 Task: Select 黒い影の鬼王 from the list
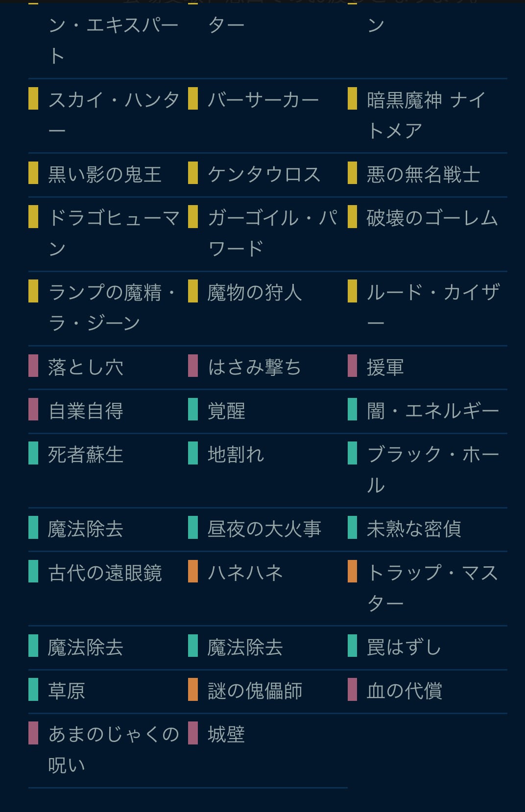105,174
